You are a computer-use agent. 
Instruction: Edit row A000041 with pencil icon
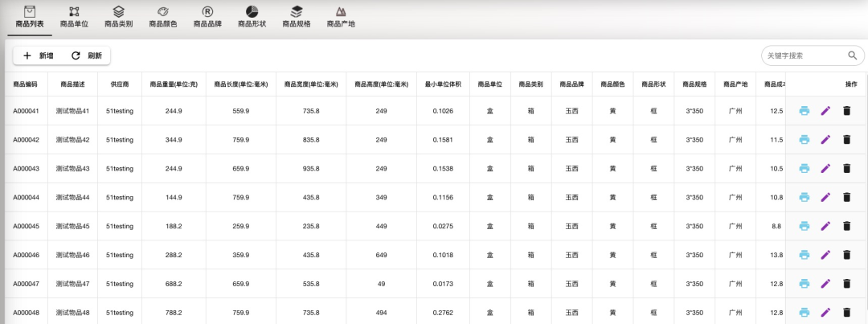coord(825,111)
